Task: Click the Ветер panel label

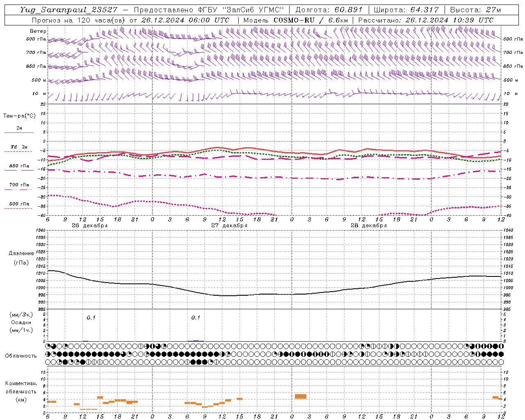Action: point(38,31)
